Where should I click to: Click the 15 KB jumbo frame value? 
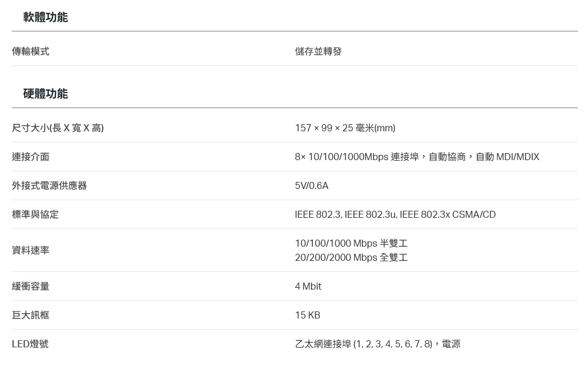click(x=308, y=315)
